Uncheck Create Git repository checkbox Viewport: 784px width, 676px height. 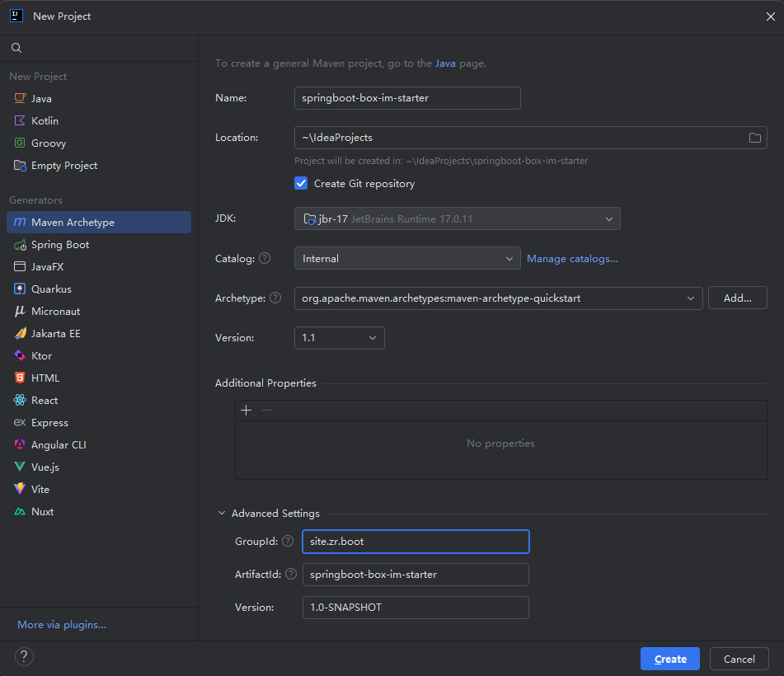[301, 184]
